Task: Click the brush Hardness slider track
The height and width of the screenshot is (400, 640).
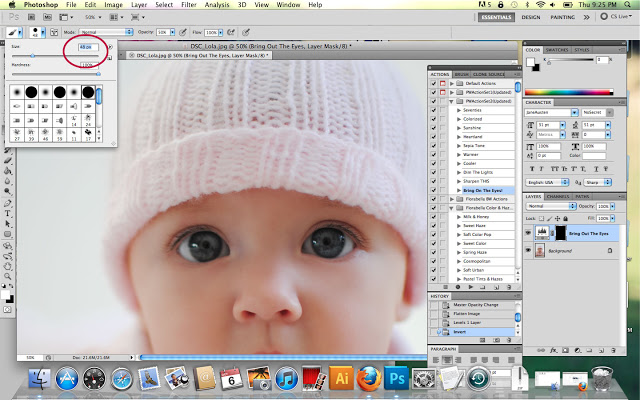Action: [56, 74]
